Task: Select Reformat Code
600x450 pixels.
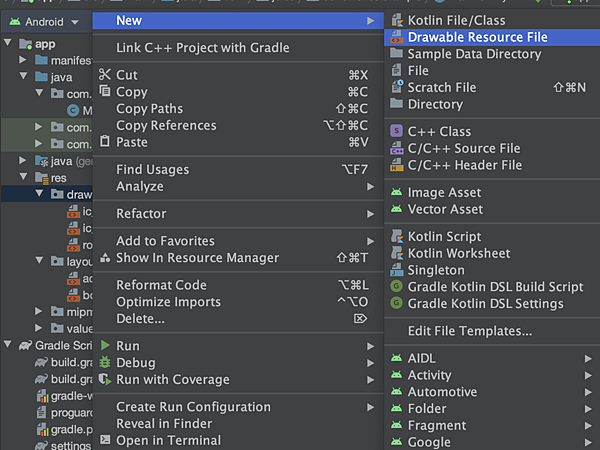Action: 238,285
